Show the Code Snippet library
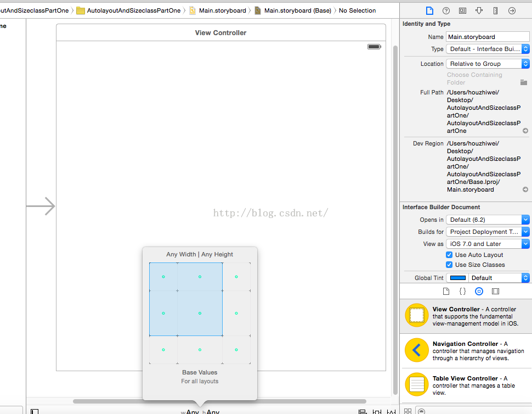 pos(462,292)
